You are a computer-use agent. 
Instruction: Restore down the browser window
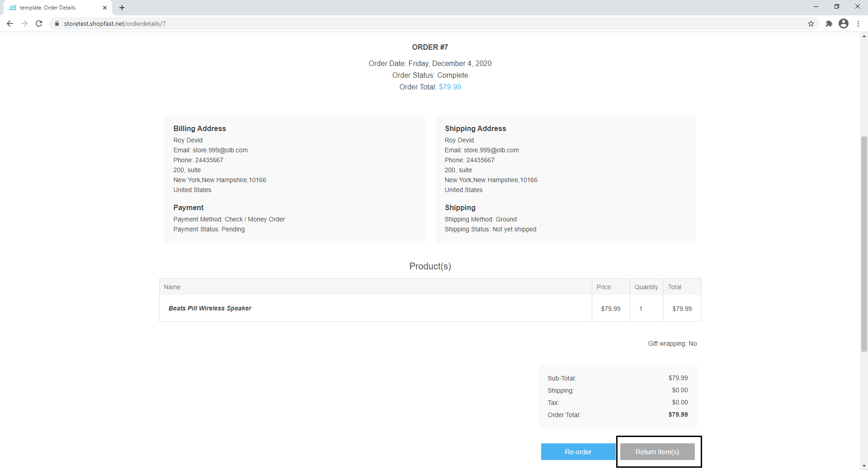pyautogui.click(x=837, y=6)
